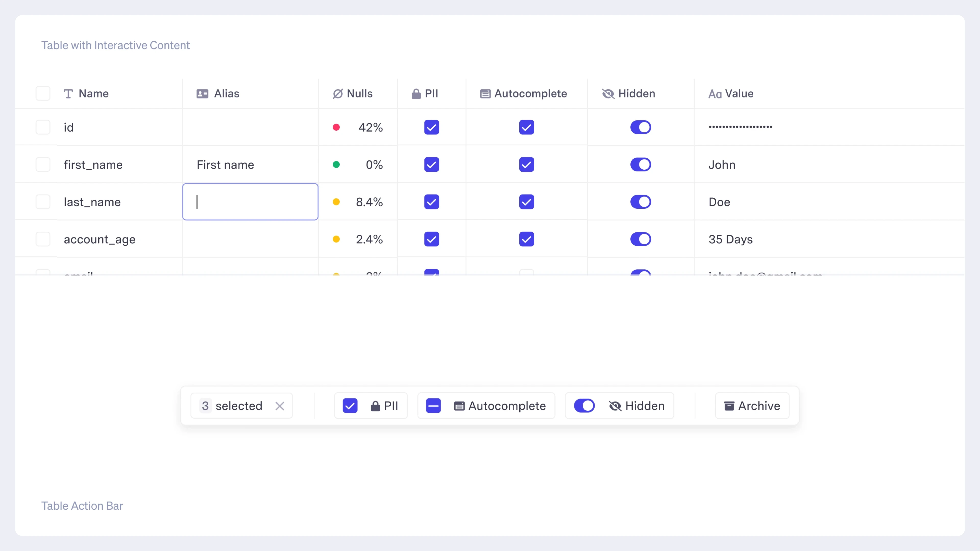Click the focused last_name alias input field
Screen dimensions: 980x551
[x=250, y=202]
